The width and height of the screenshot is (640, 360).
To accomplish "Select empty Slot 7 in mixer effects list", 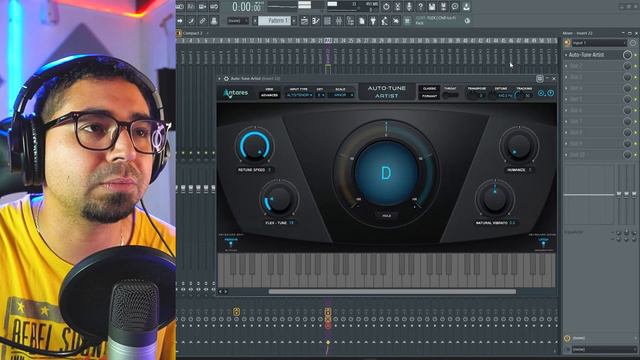I will coord(593,121).
